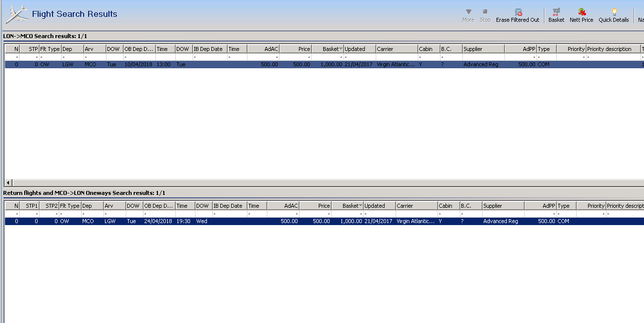Viewport: 644px width, 323px height.
Task: Click Supplier header in lower grid
Action: click(x=503, y=206)
